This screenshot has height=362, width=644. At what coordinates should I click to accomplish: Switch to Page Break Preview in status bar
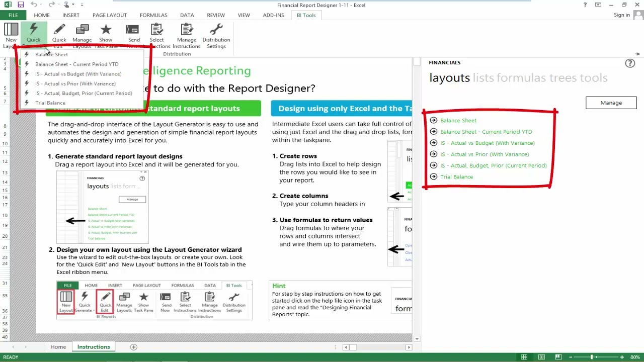pos(558,357)
